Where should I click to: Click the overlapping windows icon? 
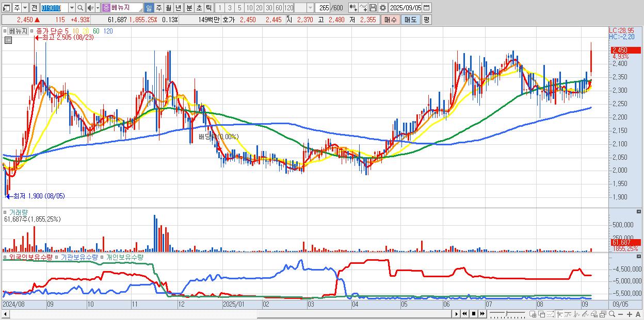(x=541, y=314)
